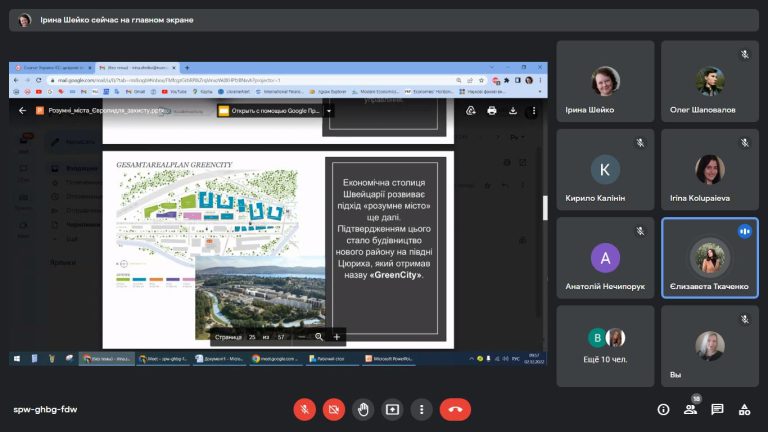768x432 pixels.
Task: Click the Windows Start button in the shared taskbar
Action: pos(17,359)
